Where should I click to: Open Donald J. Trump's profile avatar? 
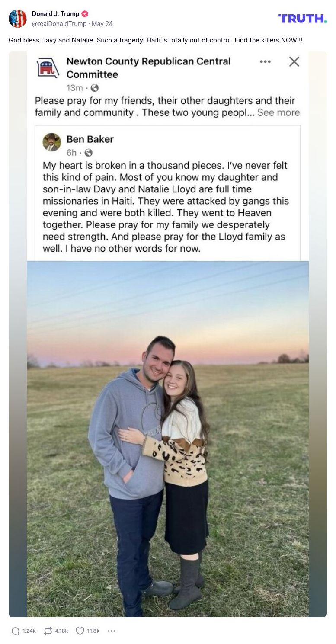click(x=18, y=18)
